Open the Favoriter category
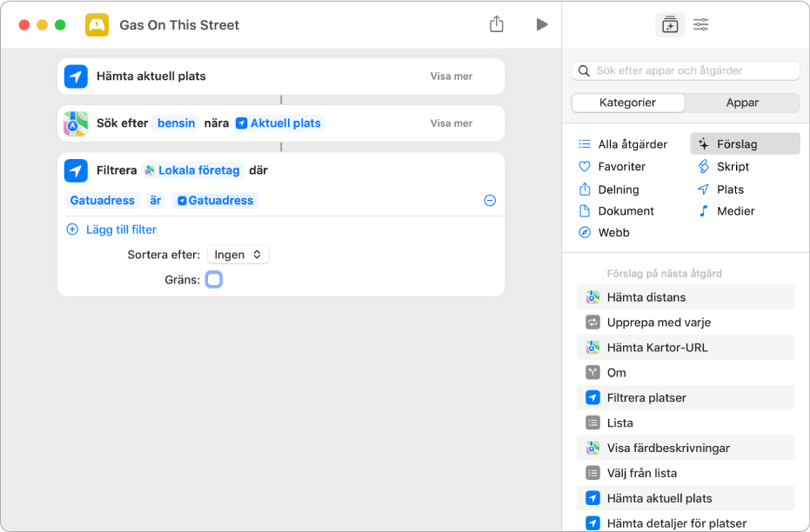 [x=621, y=167]
